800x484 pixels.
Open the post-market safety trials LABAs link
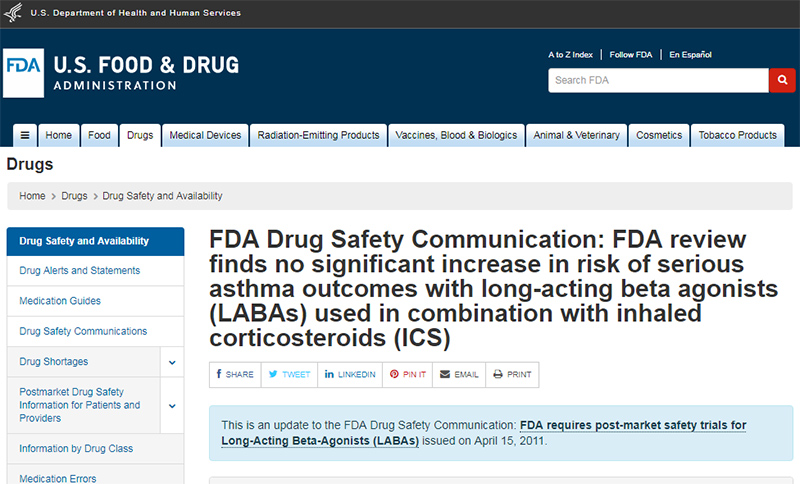[x=483, y=433]
